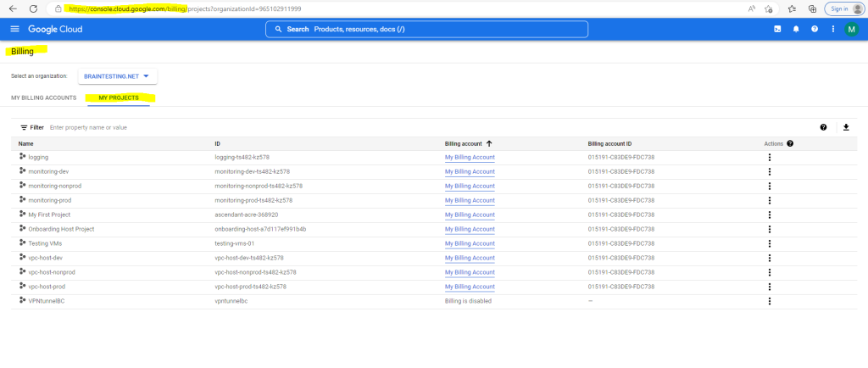Click ID ascendant-acre-368920

click(247, 215)
